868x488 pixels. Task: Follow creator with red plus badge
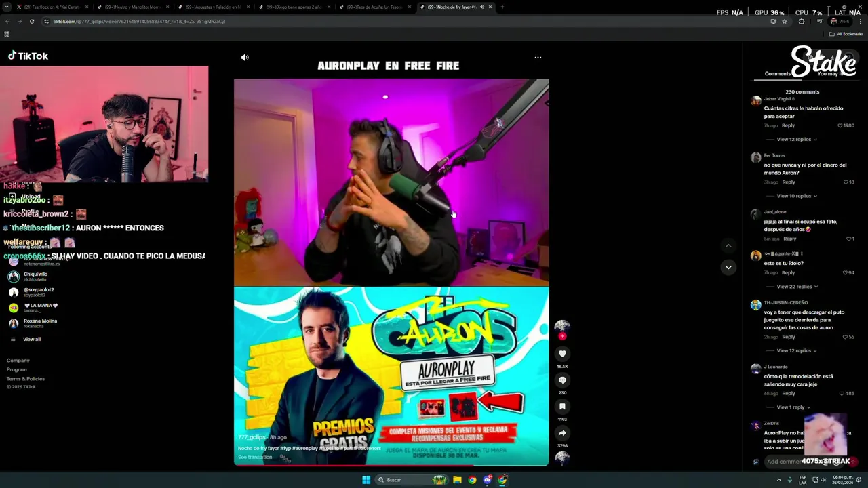[562, 336]
